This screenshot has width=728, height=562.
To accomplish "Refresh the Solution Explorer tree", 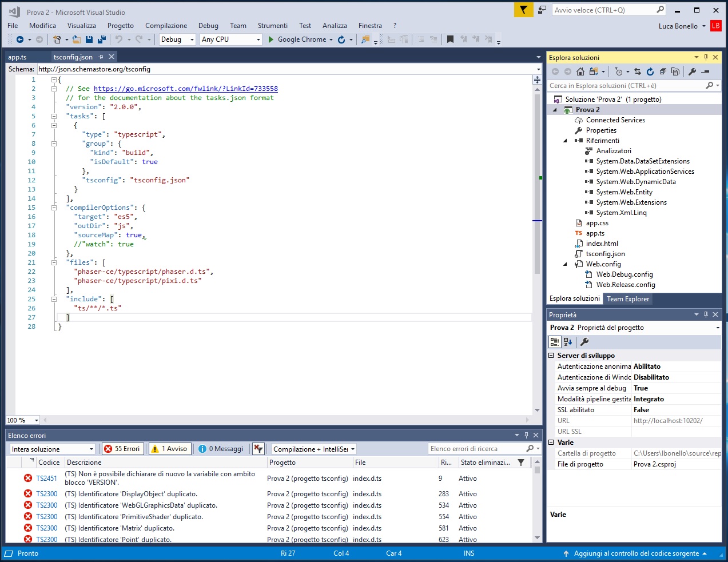I will point(650,71).
